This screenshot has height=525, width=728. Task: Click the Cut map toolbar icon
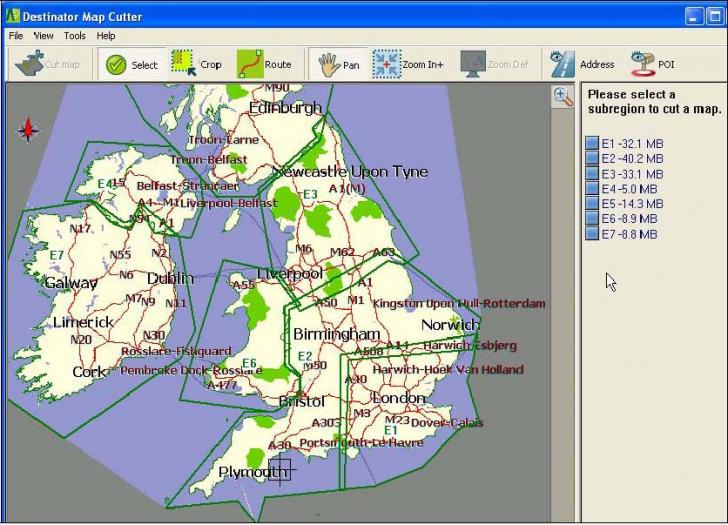point(29,64)
